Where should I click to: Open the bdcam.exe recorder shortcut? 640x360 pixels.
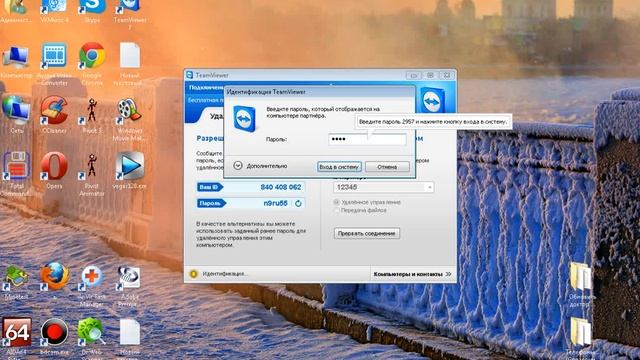coord(54,332)
